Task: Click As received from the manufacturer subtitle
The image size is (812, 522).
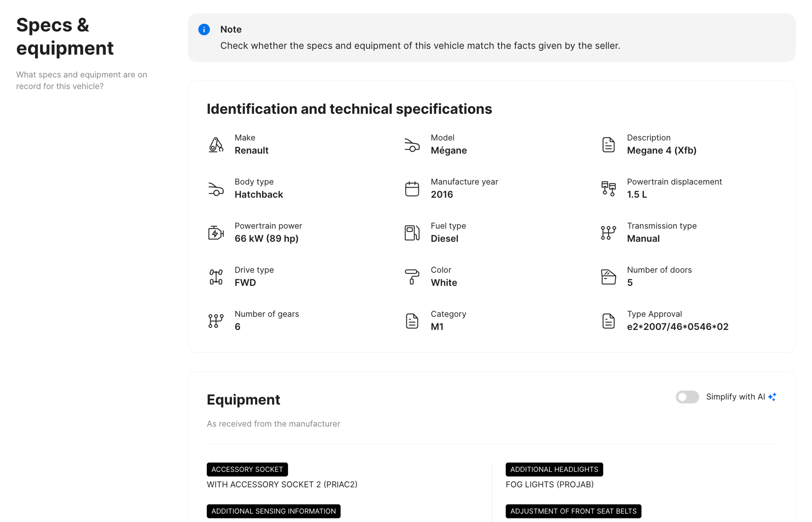Action: 273,424
